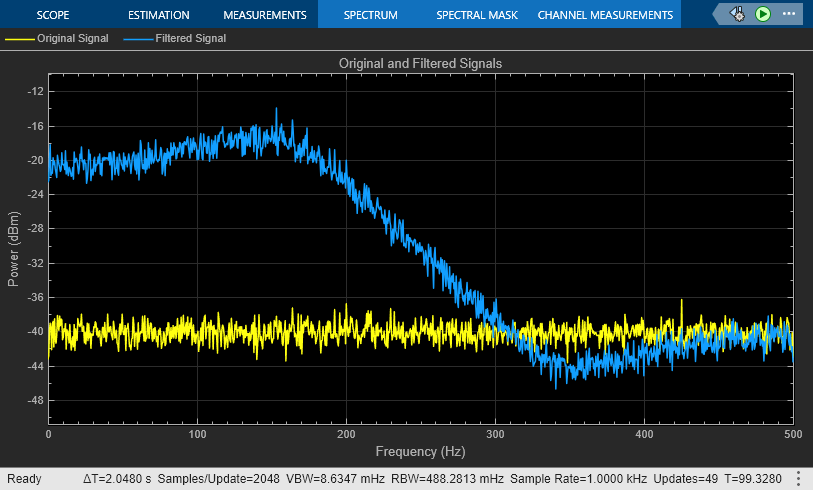Toggle Filtered Signal visibility in legend
The image size is (813, 490).
coord(190,38)
